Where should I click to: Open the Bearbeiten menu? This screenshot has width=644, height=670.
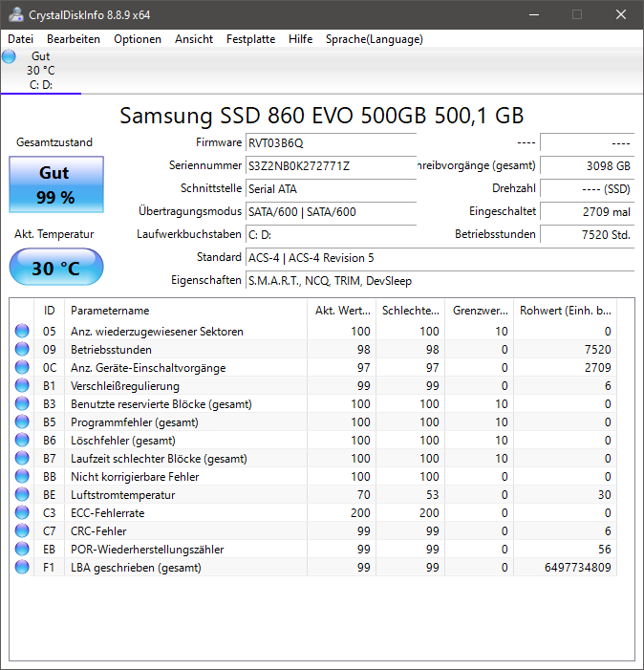pos(74,39)
